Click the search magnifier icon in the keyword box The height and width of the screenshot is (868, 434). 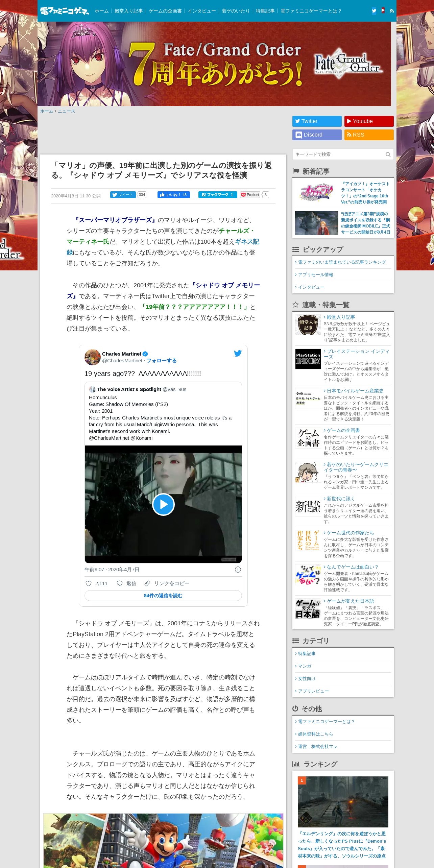coord(388,154)
